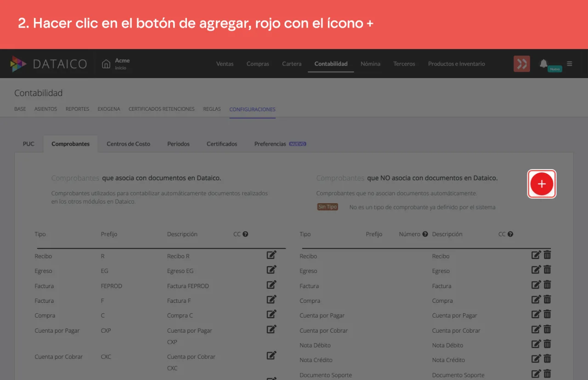Screen dimensions: 588x380
Task: Edit the non-associated Factura comprobante
Action: coord(536,285)
